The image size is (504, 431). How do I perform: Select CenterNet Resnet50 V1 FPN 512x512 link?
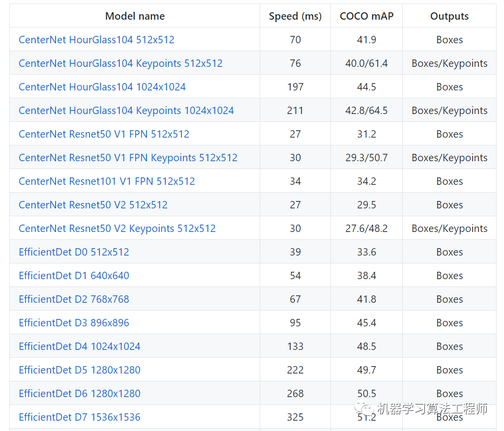click(104, 134)
